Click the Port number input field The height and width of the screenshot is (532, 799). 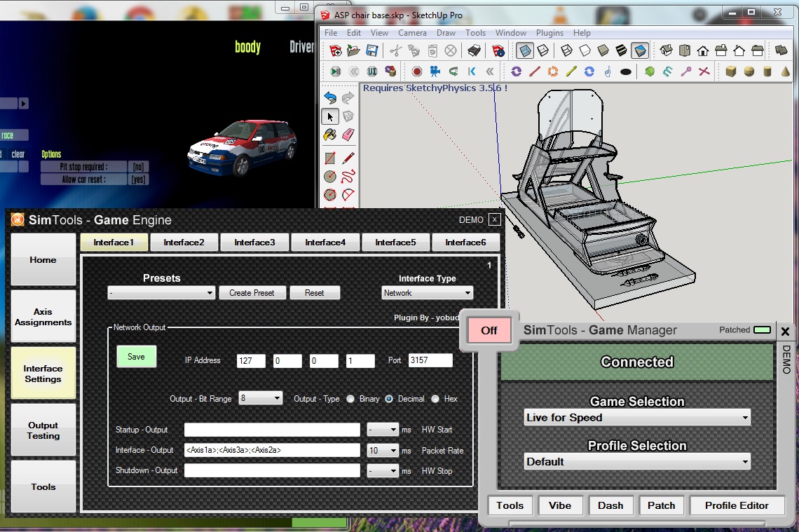click(x=430, y=360)
